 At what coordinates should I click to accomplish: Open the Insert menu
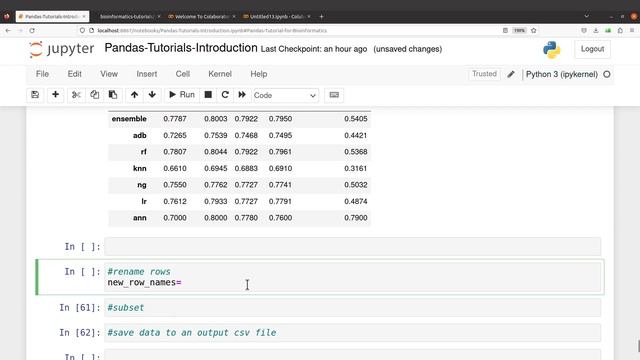[x=147, y=74]
